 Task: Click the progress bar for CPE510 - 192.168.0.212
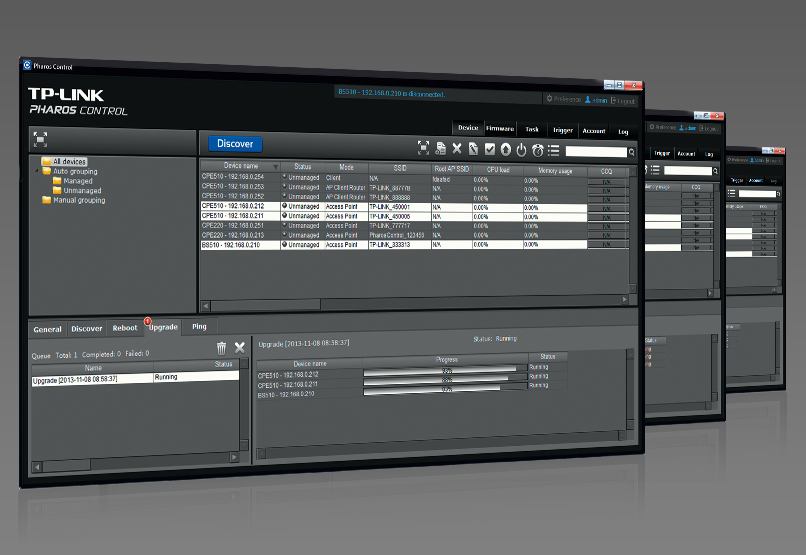click(445, 371)
